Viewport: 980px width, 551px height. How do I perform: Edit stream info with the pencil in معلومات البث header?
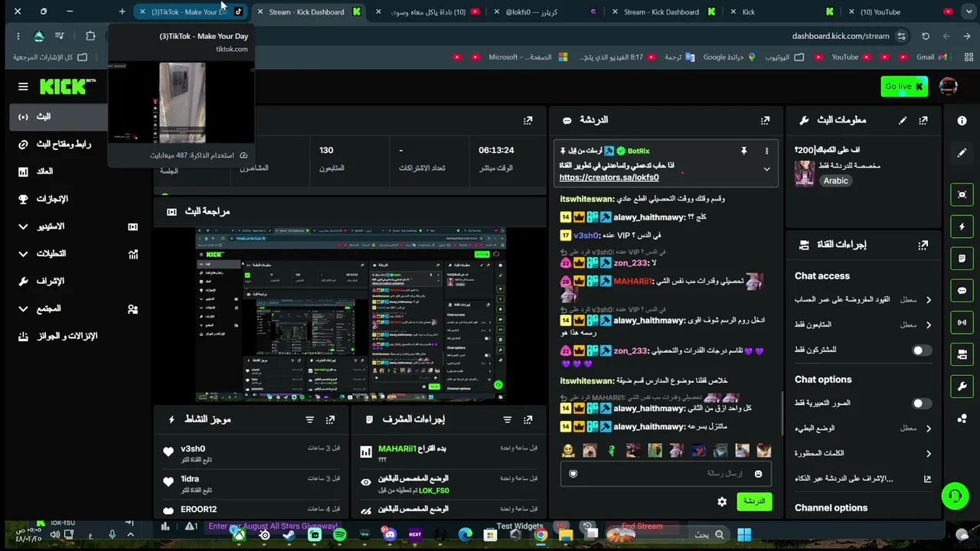(x=903, y=120)
